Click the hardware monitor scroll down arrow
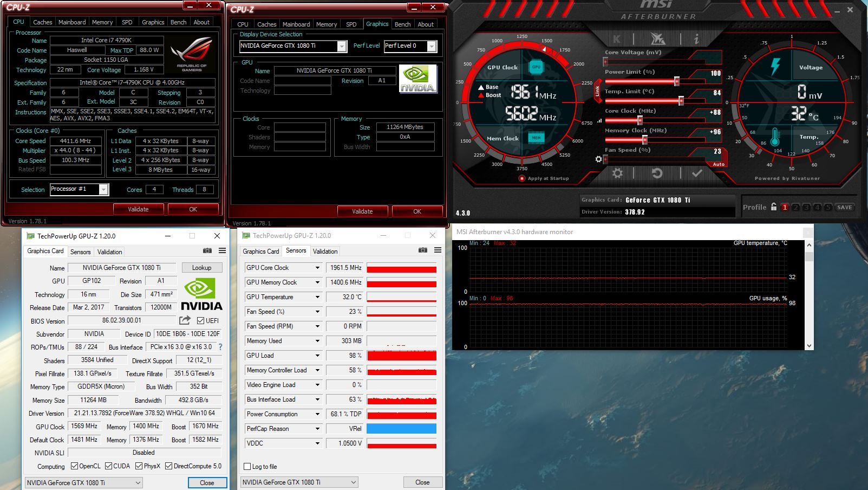 [x=809, y=346]
